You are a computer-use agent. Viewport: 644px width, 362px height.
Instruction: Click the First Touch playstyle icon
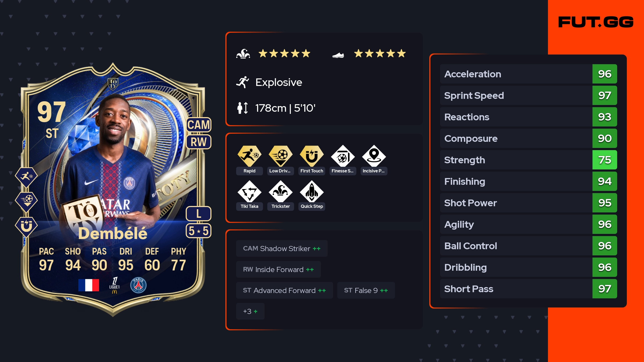pyautogui.click(x=312, y=156)
